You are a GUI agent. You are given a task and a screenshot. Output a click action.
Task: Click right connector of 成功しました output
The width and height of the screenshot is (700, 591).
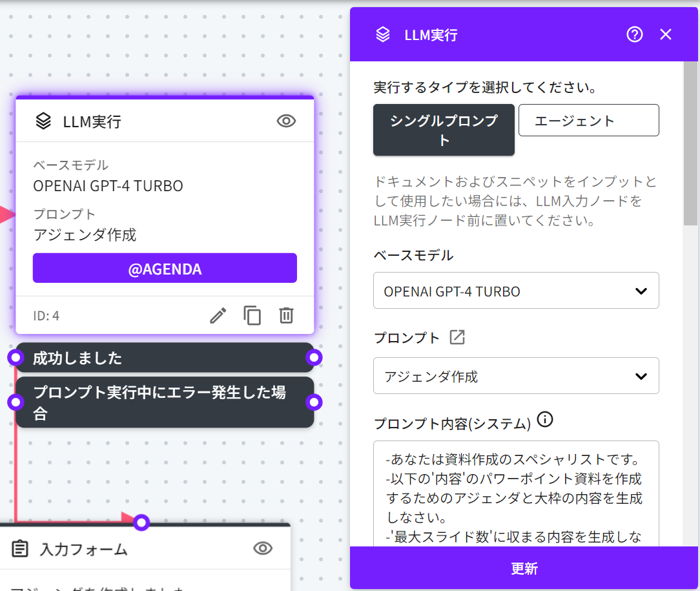[314, 358]
